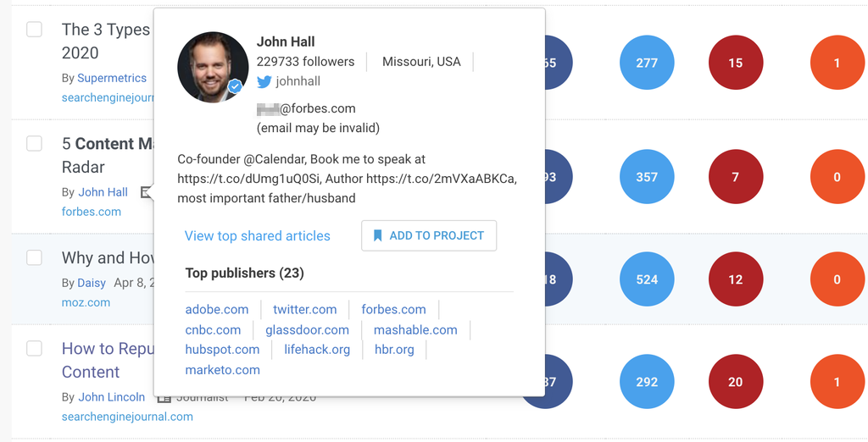The height and width of the screenshot is (442, 868).
Task: Open the johnhall Twitter handle link
Action: tap(298, 82)
